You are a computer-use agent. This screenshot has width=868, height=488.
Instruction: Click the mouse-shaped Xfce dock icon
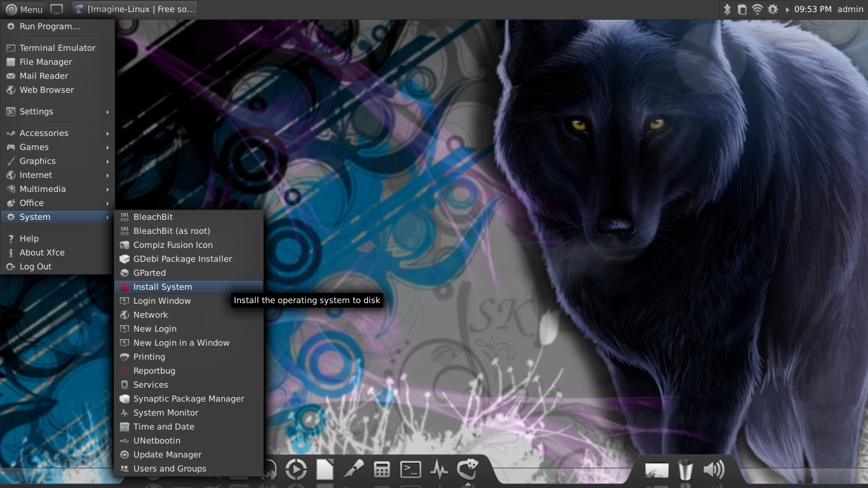[467, 470]
